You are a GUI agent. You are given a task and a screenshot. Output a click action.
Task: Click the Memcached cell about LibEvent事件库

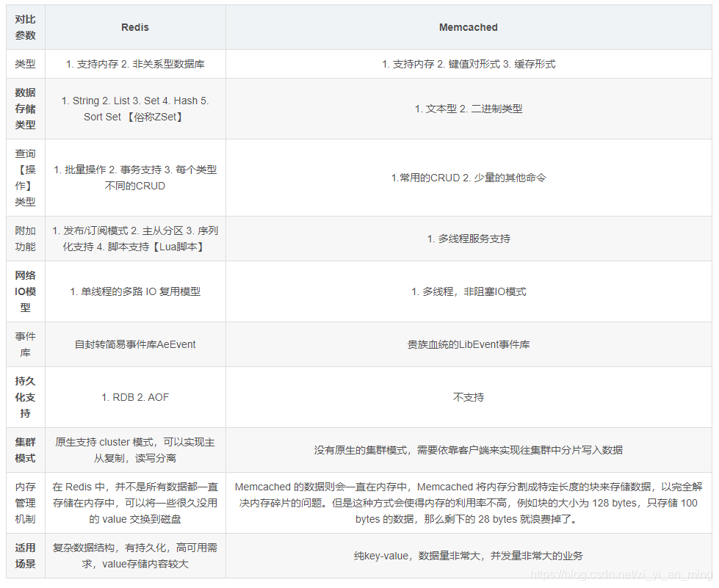point(468,344)
